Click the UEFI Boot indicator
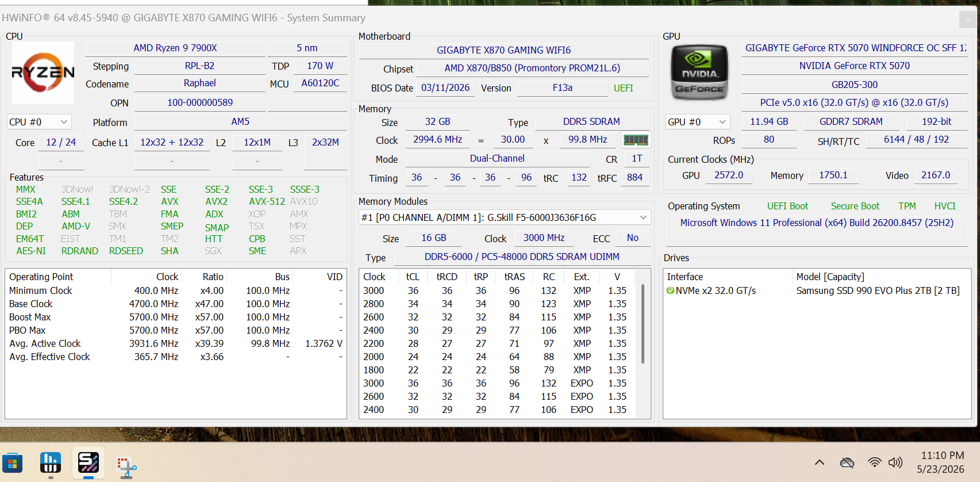This screenshot has height=482, width=980. point(787,206)
